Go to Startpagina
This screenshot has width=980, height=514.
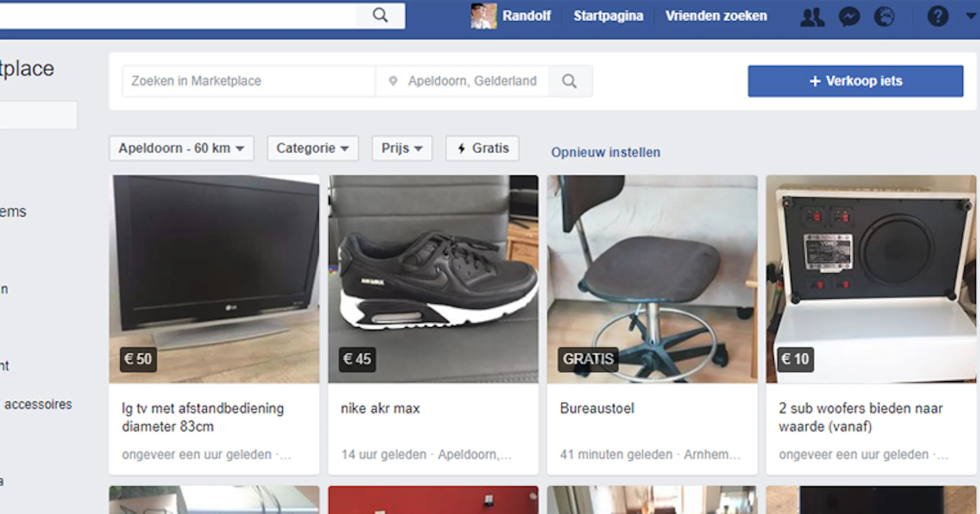point(608,16)
